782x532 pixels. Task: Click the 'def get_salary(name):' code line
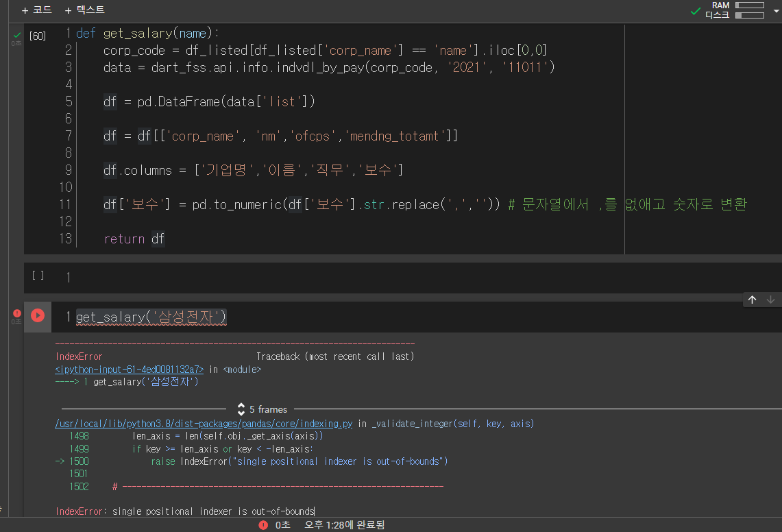(x=147, y=33)
